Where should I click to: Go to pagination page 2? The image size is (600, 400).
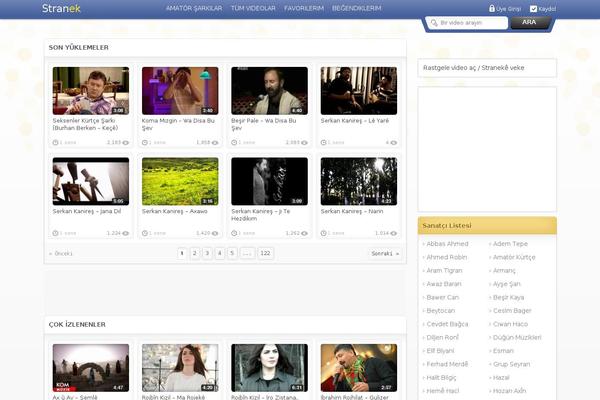[195, 253]
